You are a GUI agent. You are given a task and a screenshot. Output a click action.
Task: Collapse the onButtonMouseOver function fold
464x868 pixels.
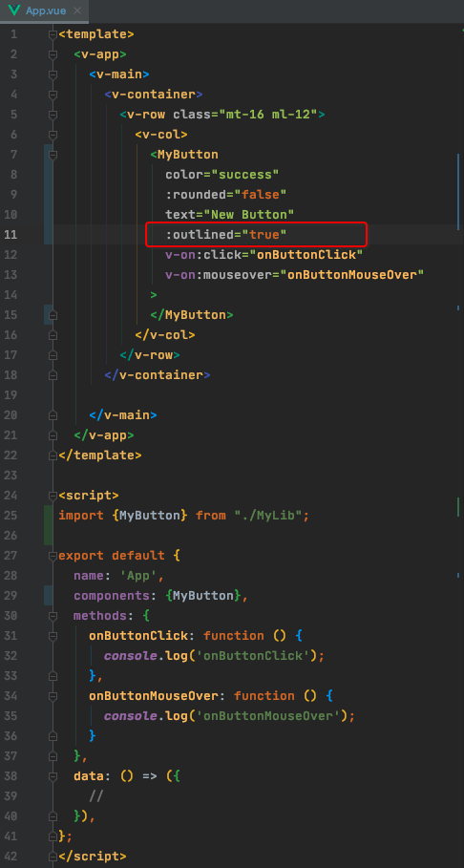(53, 695)
